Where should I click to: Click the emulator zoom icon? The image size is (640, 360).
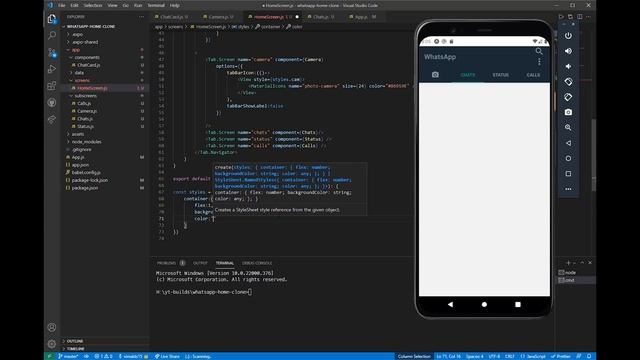[568, 127]
